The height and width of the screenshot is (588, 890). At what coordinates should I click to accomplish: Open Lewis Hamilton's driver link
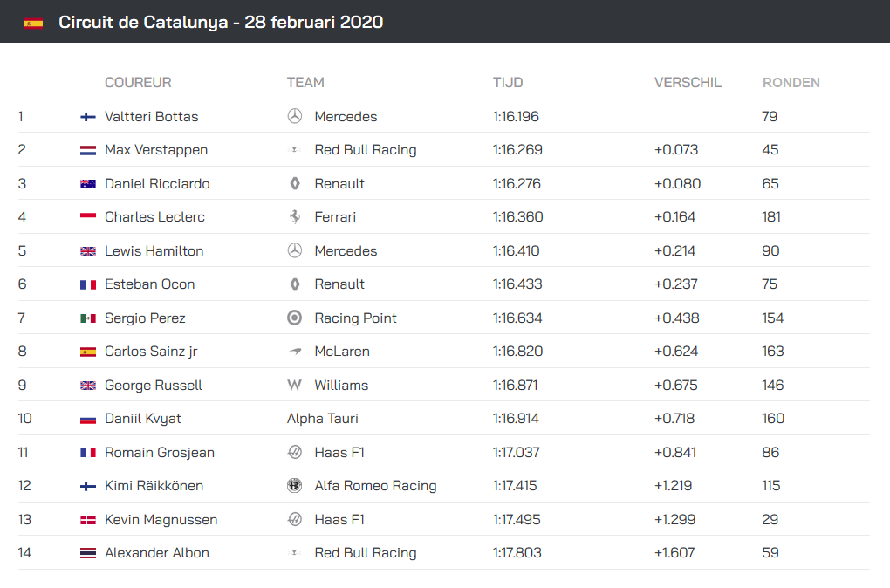154,251
